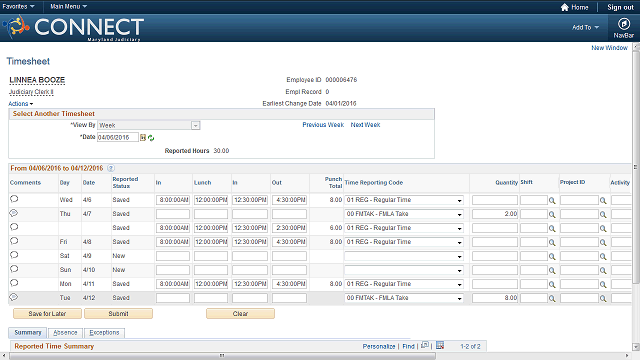Click the Save for Later button
The width and height of the screenshot is (640, 360).
(47, 313)
